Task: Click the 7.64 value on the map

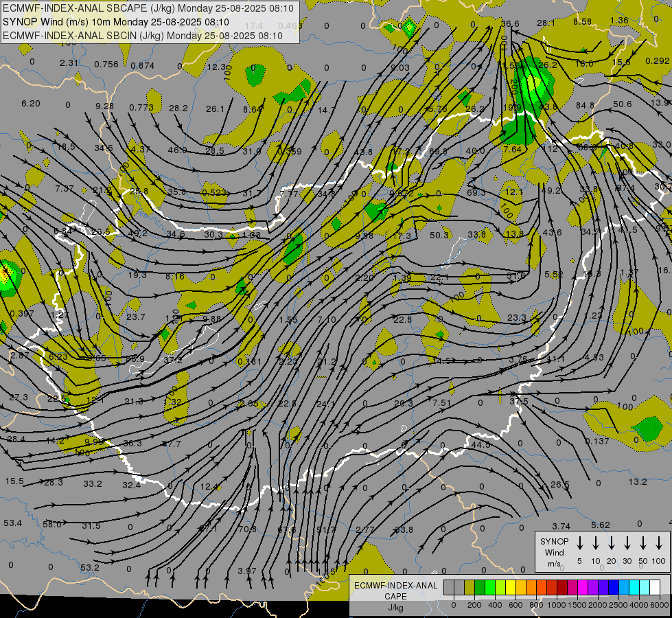Action: [512, 149]
